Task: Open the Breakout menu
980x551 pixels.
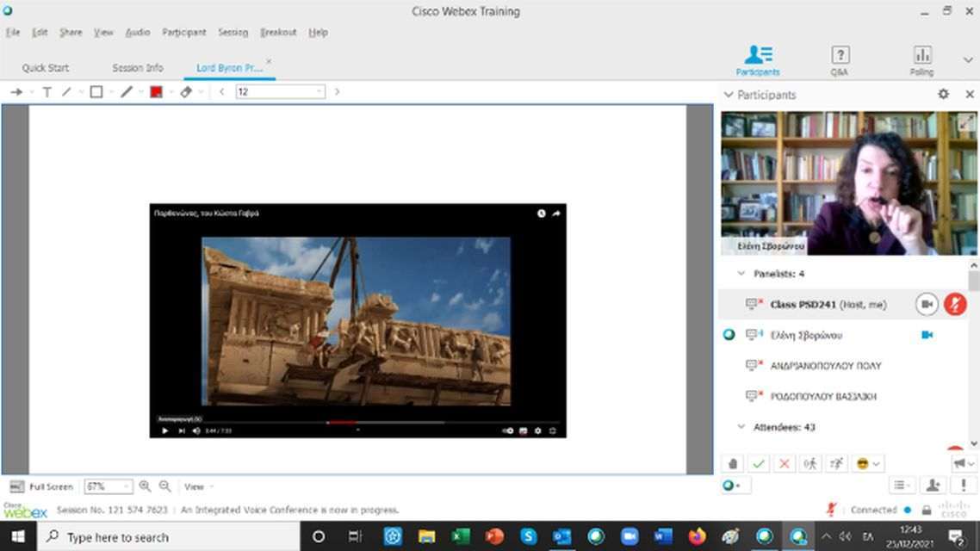Action: coord(278,32)
